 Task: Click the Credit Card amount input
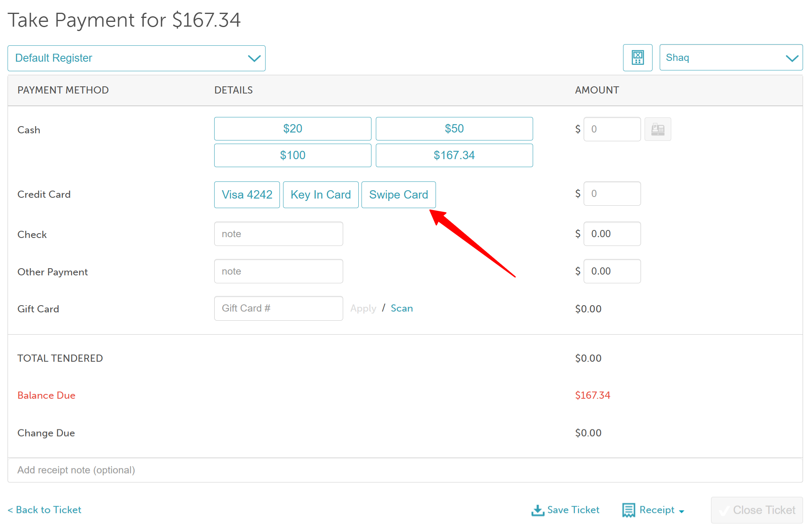[x=612, y=194]
